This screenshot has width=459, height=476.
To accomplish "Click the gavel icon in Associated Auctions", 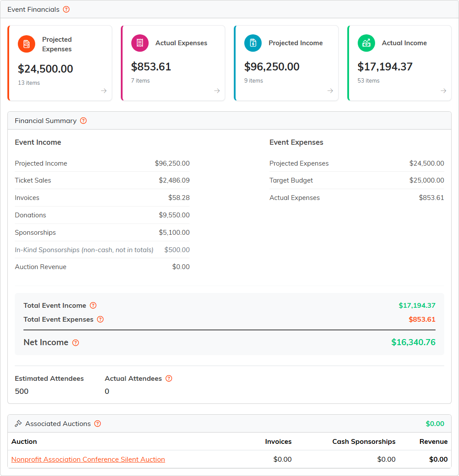I will tap(18, 423).
